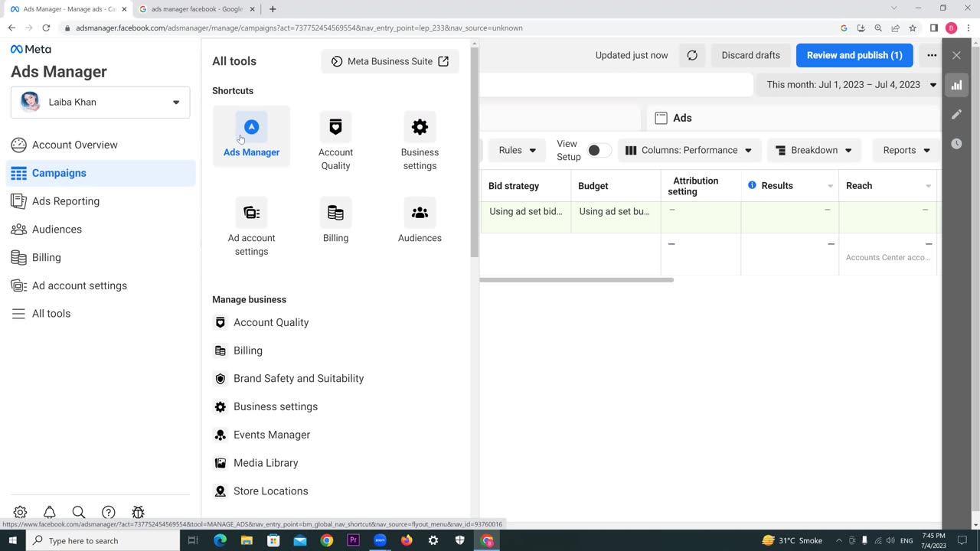Open the Reports dropdown
This screenshot has height=551, width=980.
pos(906,150)
